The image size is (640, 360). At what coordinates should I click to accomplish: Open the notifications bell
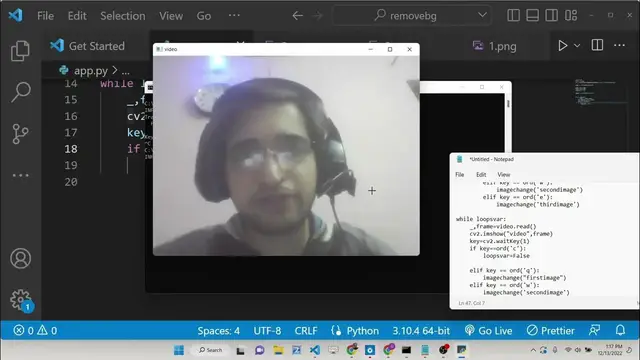pyautogui.click(x=620, y=330)
